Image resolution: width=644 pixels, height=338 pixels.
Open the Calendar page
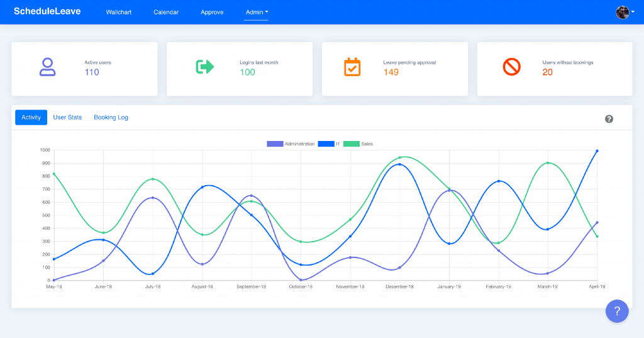(x=166, y=12)
